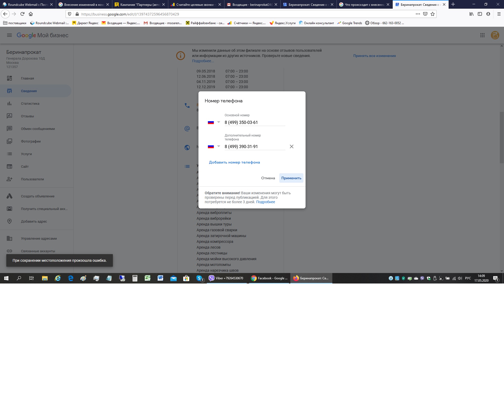Viewport: 504px width, 420px height.
Task: Open Windows Start menu
Action: click(6, 278)
